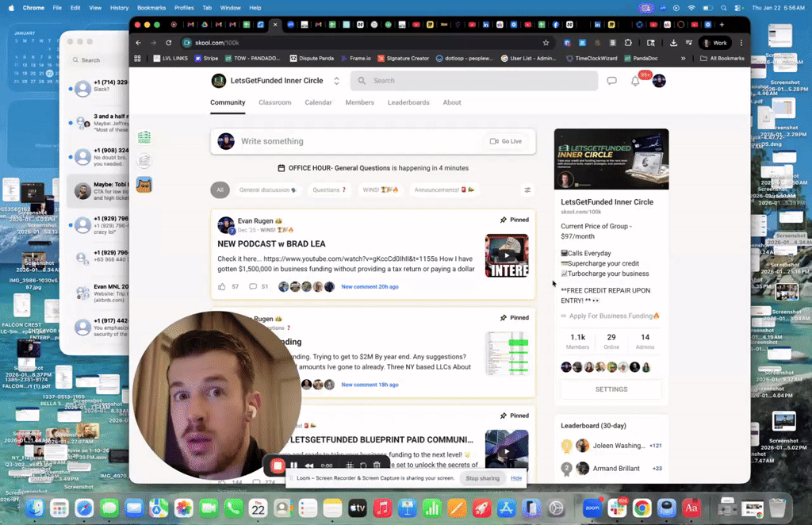Open the Stripe bookmark
This screenshot has width=812, height=525.
206,59
